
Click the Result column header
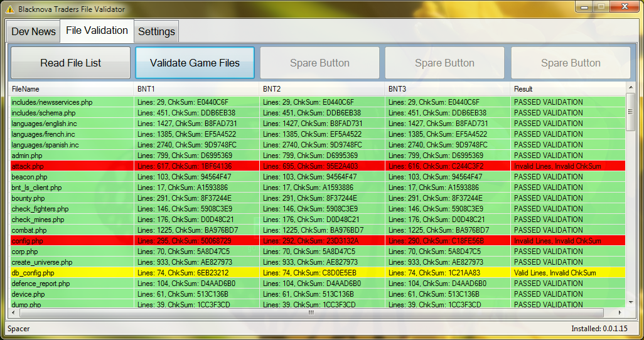click(567, 89)
